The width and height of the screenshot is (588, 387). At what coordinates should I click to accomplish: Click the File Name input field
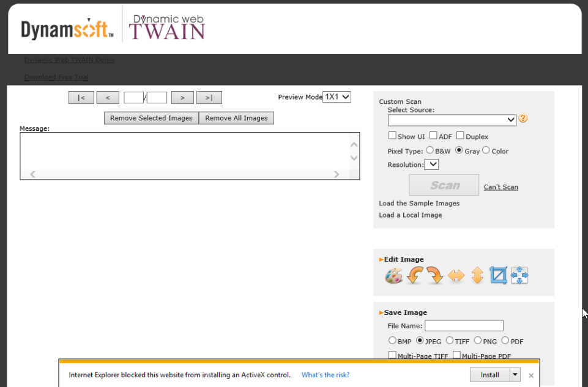[x=464, y=326]
